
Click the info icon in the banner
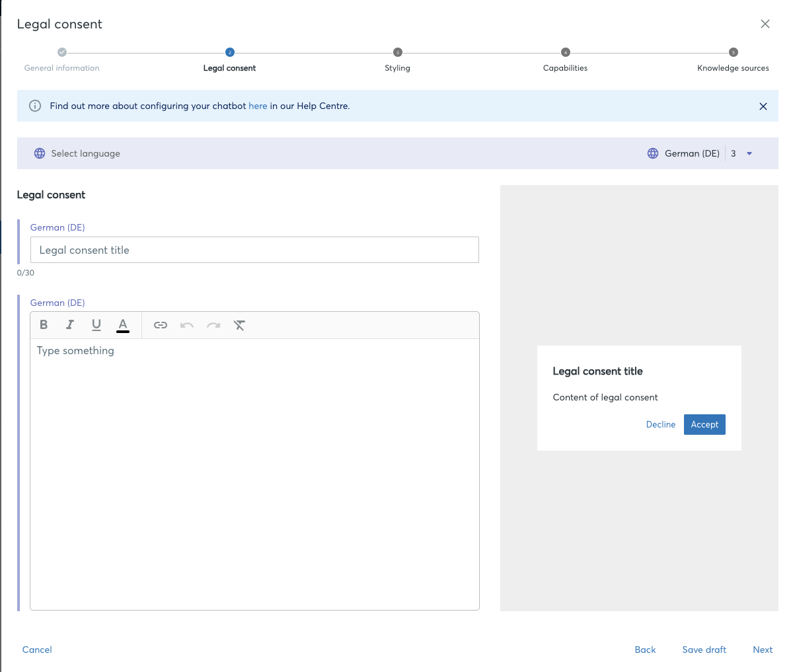point(35,106)
